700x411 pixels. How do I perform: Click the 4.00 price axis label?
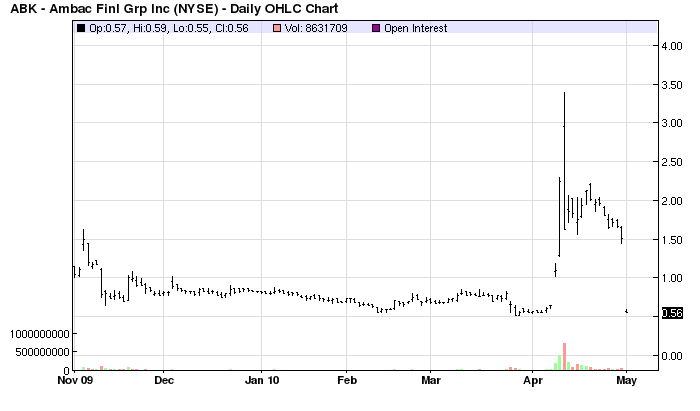click(672, 46)
